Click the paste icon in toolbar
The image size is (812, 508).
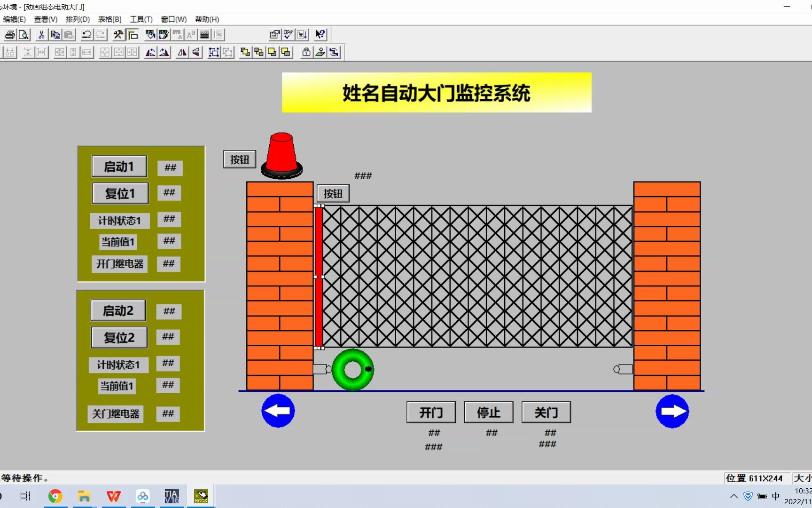click(x=69, y=34)
